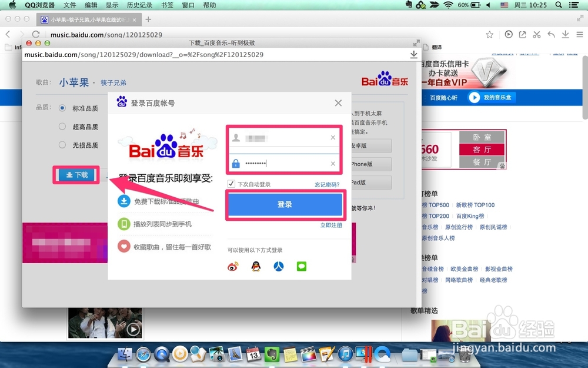Image resolution: width=588 pixels, height=368 pixels.
Task: Clear the password field with its X
Action: point(333,164)
